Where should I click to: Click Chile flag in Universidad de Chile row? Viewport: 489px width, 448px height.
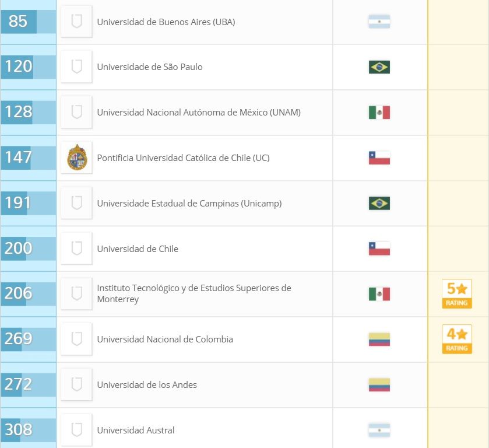click(379, 249)
